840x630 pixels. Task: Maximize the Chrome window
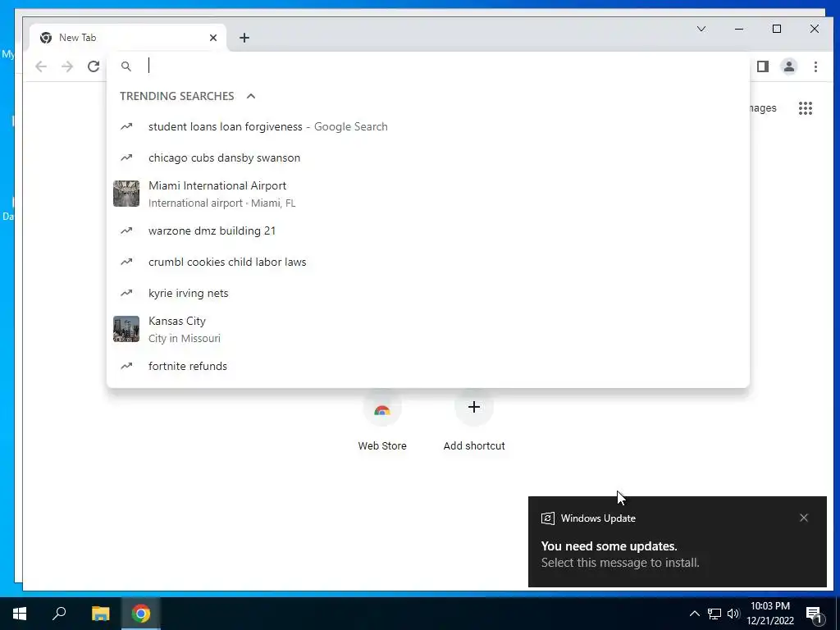(777, 29)
